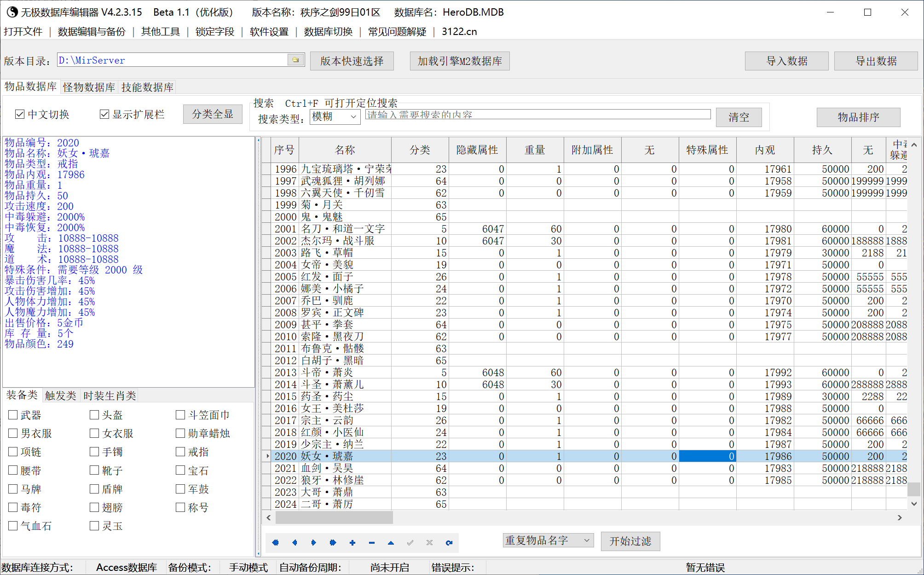Click horizontal scroll right arrow

(900, 517)
